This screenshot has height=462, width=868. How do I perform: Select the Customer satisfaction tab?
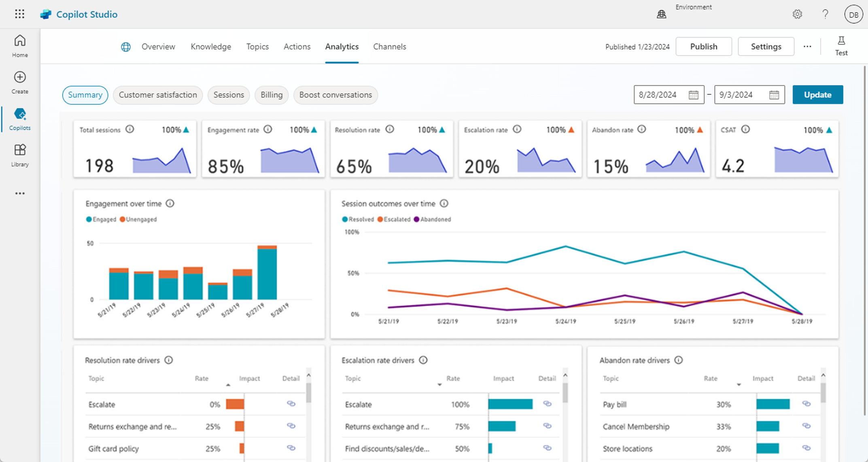tap(157, 95)
